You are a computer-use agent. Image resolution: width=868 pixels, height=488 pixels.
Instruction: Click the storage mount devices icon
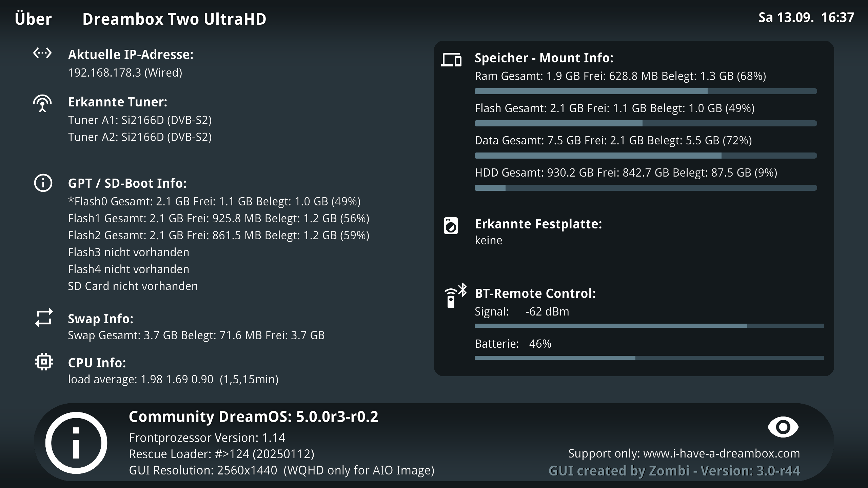(451, 60)
